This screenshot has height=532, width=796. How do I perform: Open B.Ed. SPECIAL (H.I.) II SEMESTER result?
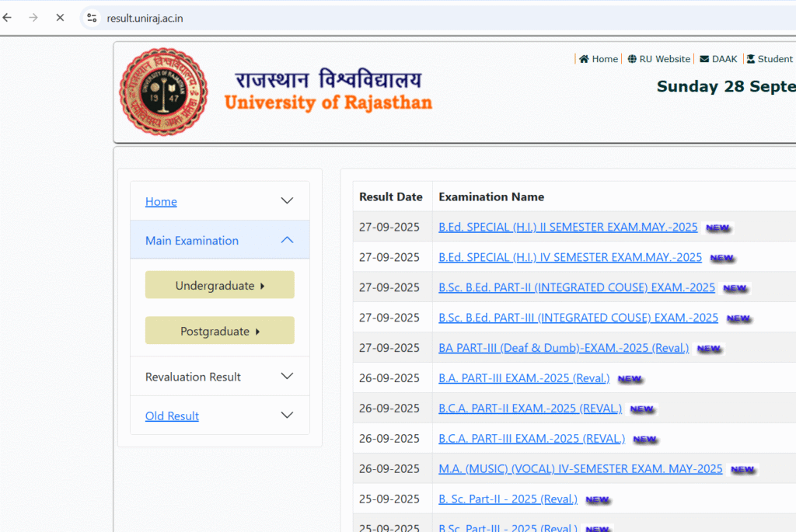567,228
